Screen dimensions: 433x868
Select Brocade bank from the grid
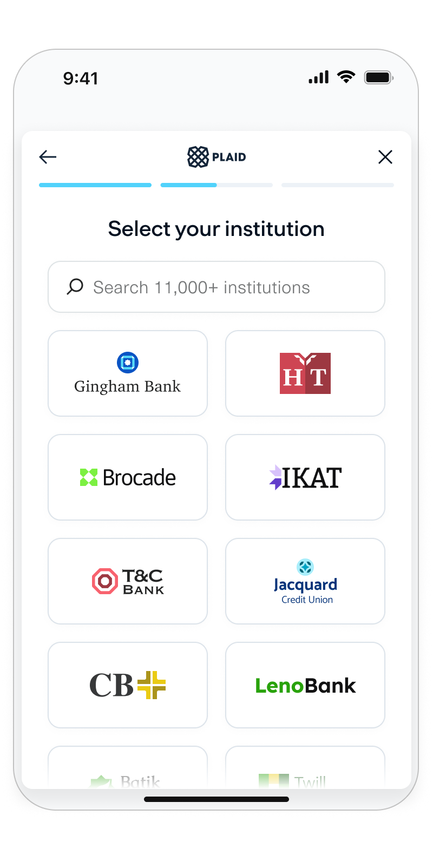coord(128,477)
